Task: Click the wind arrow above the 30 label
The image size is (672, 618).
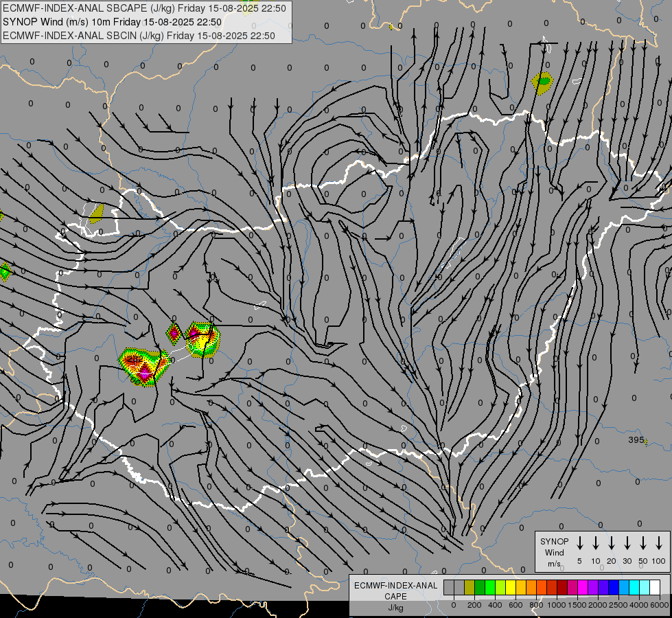Action: coord(627,543)
